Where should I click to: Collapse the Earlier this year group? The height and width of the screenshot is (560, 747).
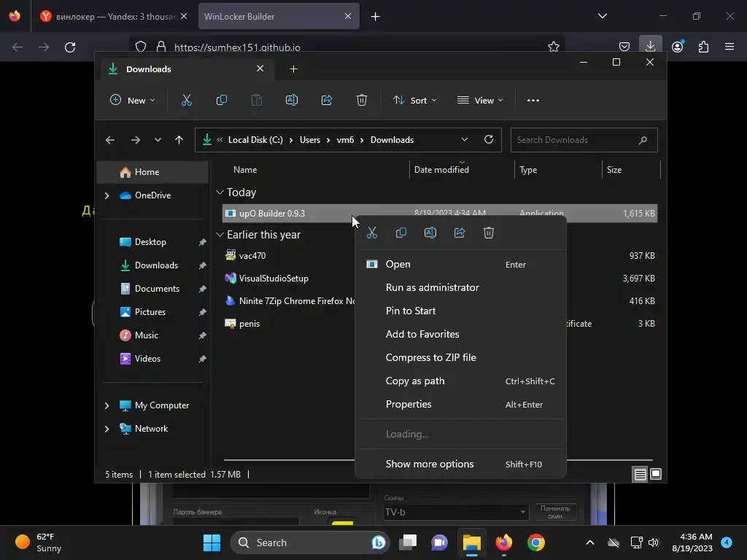point(220,235)
